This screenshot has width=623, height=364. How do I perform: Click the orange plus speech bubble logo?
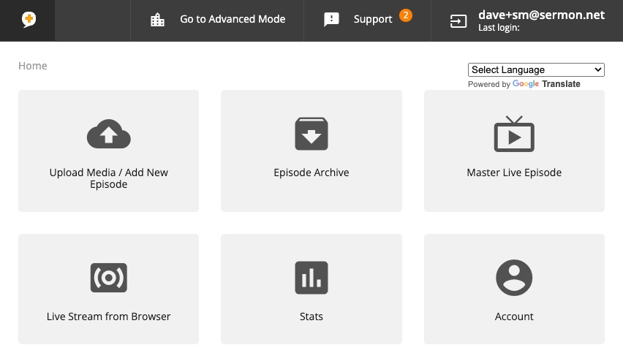29,20
